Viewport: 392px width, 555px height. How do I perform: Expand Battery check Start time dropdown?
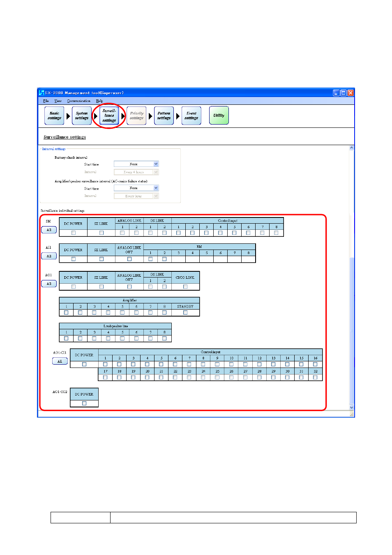(156, 164)
